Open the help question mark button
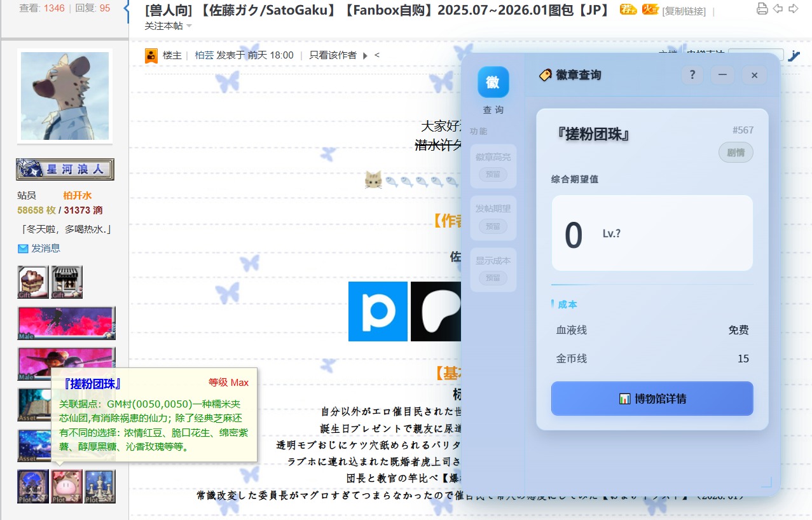Image resolution: width=812 pixels, height=520 pixels. pyautogui.click(x=692, y=75)
